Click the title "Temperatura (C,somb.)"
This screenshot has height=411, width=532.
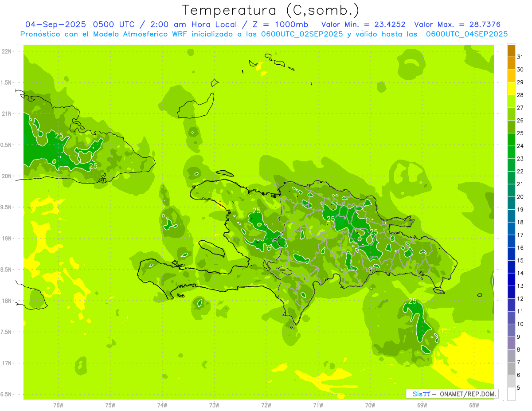point(271,10)
